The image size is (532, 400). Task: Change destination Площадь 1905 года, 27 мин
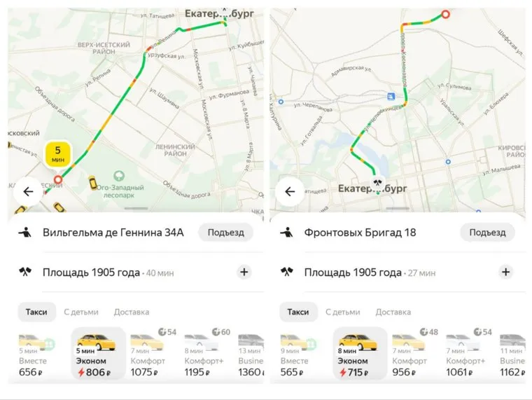point(353,273)
